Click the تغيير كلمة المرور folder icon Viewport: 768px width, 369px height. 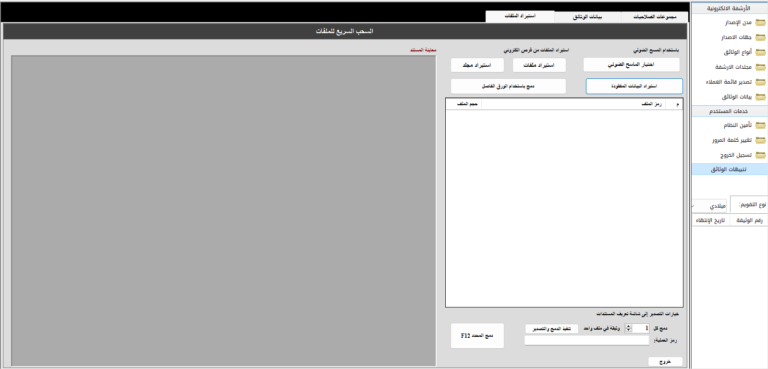(760, 140)
